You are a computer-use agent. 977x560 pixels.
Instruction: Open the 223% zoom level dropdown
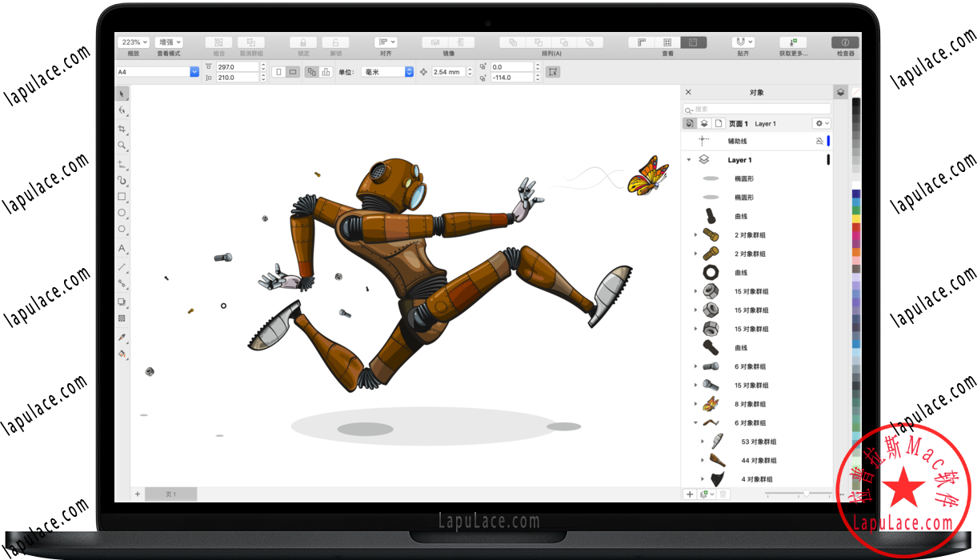coord(133,42)
